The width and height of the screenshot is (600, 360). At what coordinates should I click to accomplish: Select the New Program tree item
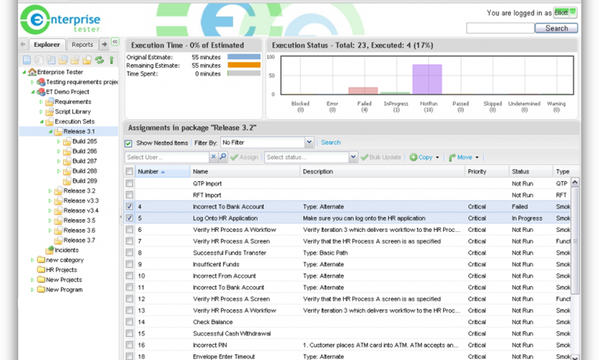point(64,290)
